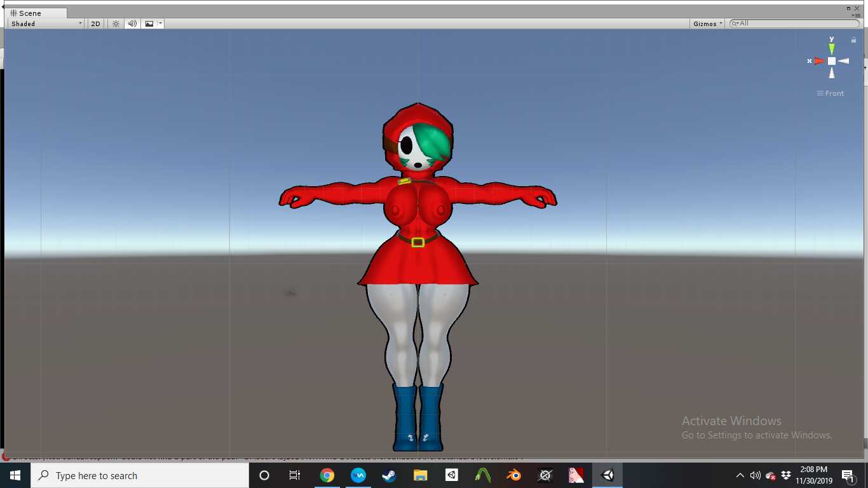The image size is (868, 488).
Task: Launch Google Chrome from the taskbar
Action: pos(327,475)
